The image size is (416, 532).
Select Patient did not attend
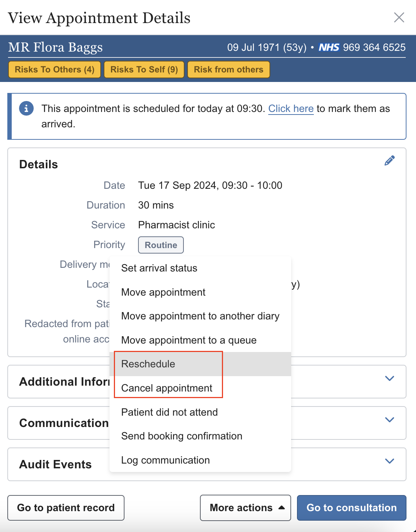tap(170, 412)
